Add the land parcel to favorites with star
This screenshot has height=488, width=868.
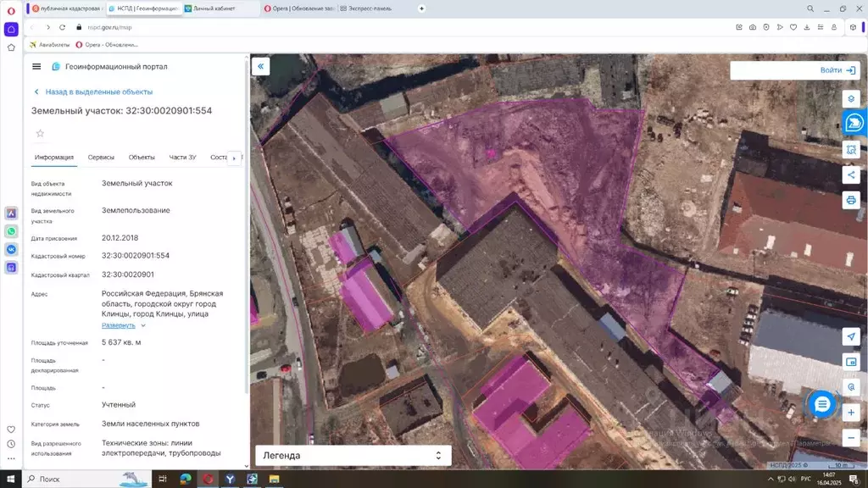point(40,133)
